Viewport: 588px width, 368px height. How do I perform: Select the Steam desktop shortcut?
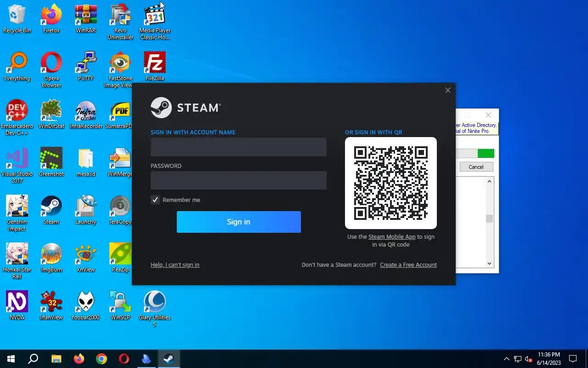coord(51,210)
